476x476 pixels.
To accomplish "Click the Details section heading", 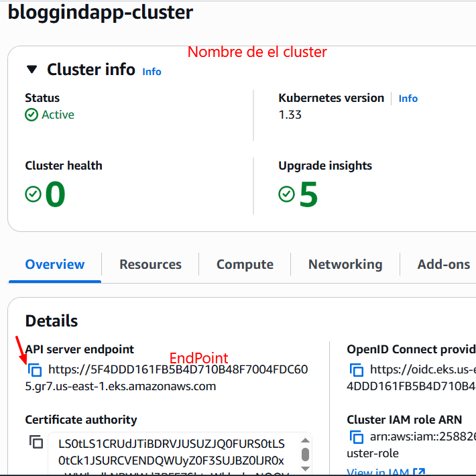I will coord(52,321).
